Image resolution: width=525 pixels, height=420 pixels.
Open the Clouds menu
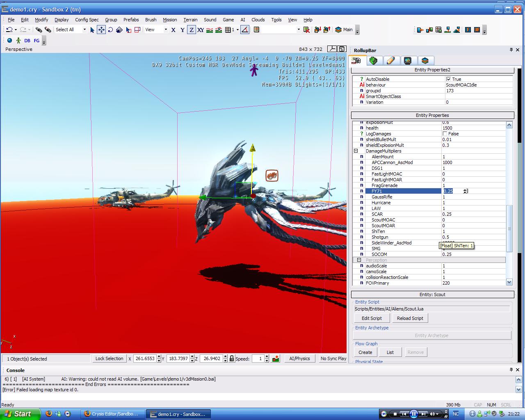coord(258,20)
